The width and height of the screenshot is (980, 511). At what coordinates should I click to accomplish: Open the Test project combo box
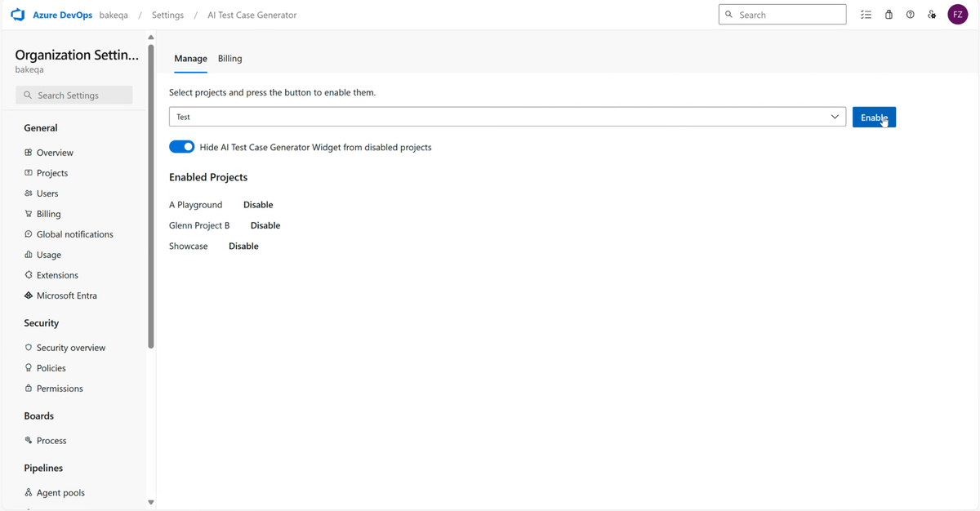[507, 117]
